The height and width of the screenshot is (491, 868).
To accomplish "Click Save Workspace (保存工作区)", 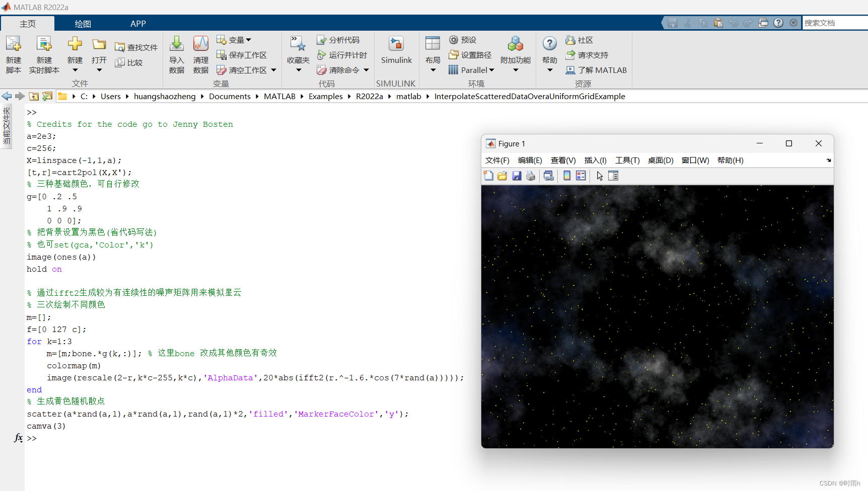I will pyautogui.click(x=242, y=55).
